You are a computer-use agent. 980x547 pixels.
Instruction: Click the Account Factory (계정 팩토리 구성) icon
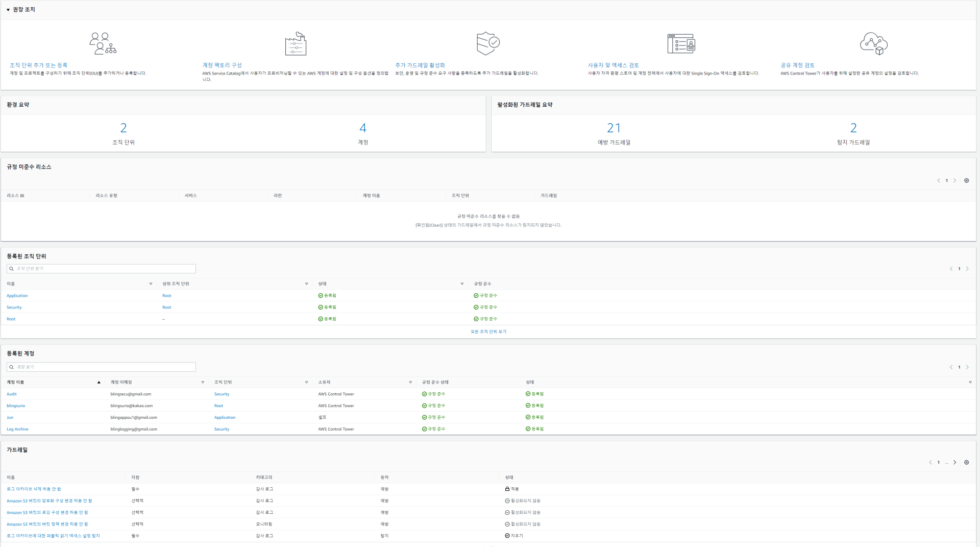[296, 43]
